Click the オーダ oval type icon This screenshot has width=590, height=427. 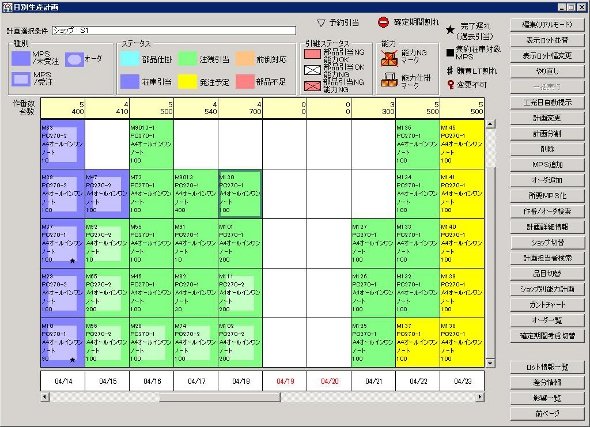pos(74,59)
